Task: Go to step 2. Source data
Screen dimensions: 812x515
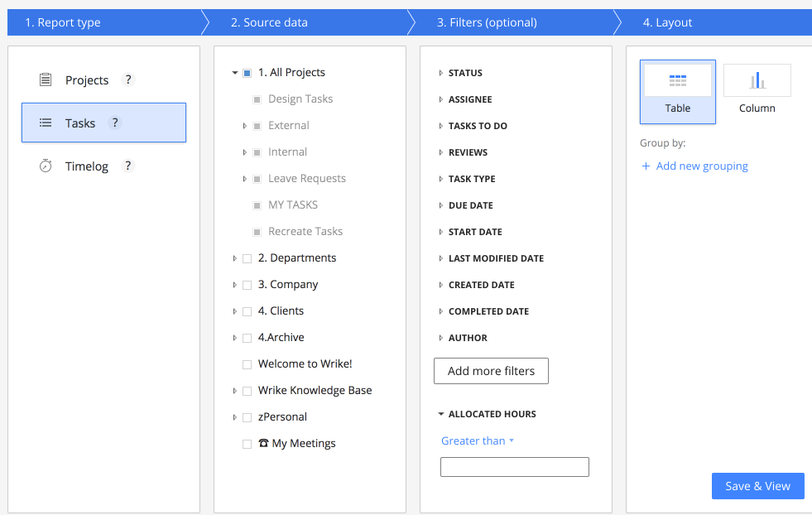Action: 269,22
